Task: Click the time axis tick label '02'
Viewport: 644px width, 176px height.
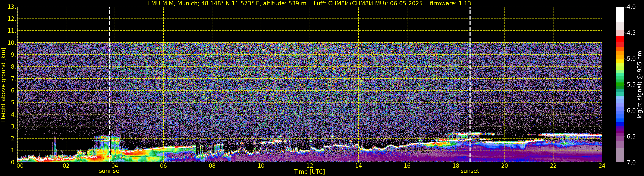Action: (x=66, y=166)
